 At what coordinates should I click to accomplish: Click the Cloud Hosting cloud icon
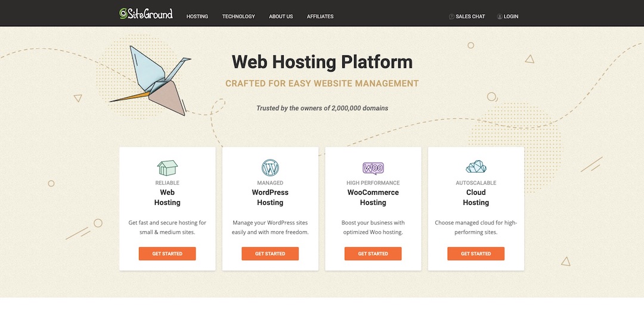476,167
